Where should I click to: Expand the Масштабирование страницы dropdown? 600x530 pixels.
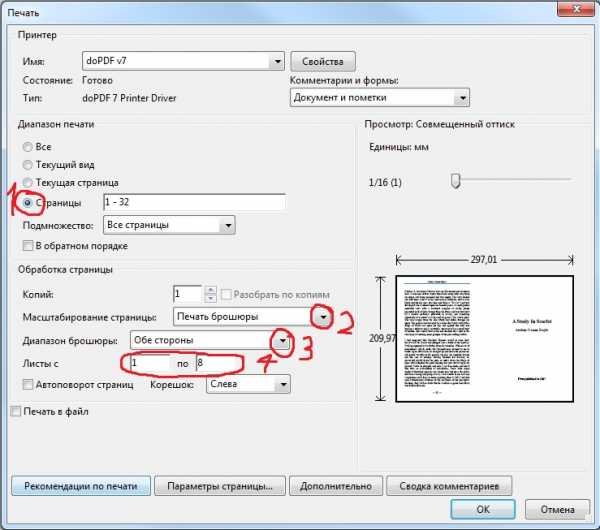tap(323, 318)
